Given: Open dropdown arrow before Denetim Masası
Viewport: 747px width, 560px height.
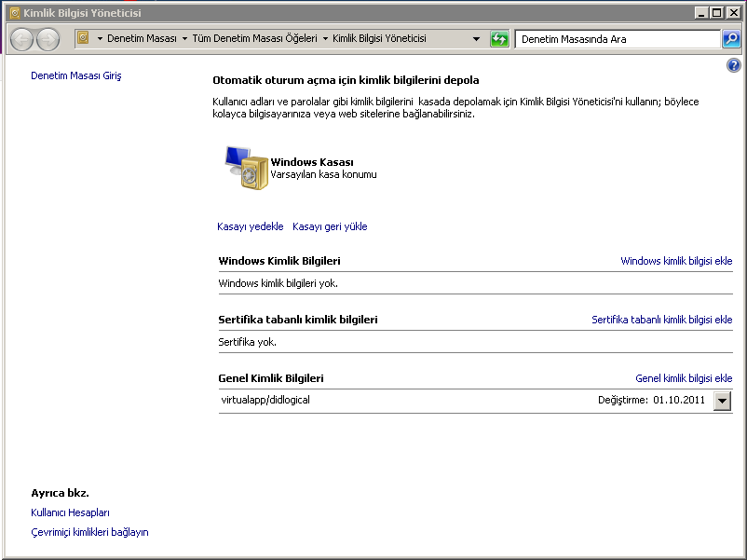Looking at the screenshot, I should point(100,38).
